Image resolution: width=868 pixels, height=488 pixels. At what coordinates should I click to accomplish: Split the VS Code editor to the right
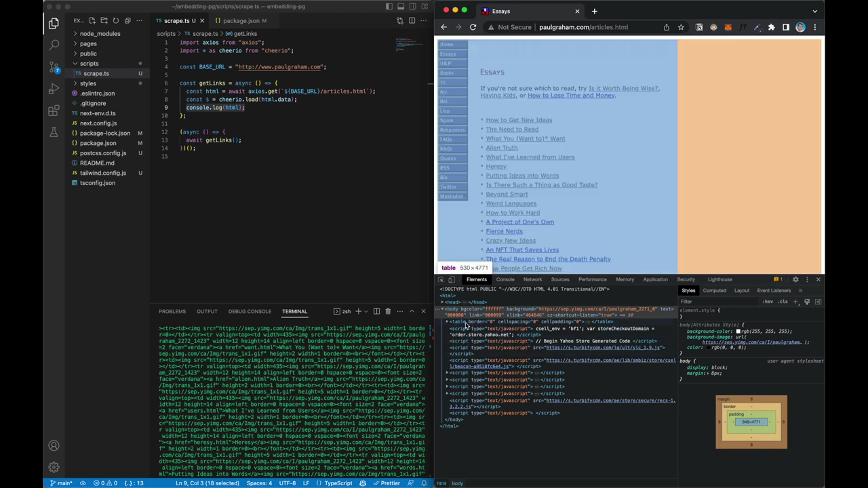click(412, 21)
